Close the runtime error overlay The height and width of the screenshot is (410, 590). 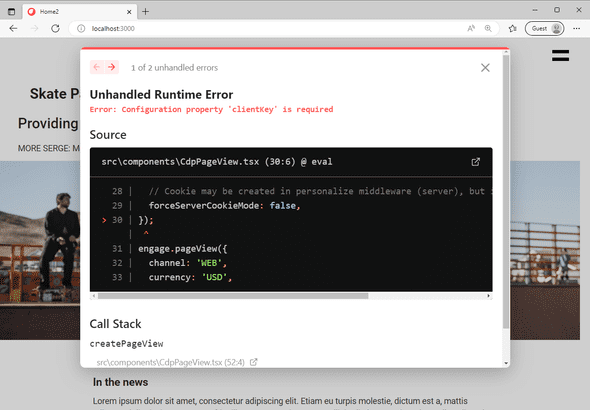[x=485, y=68]
